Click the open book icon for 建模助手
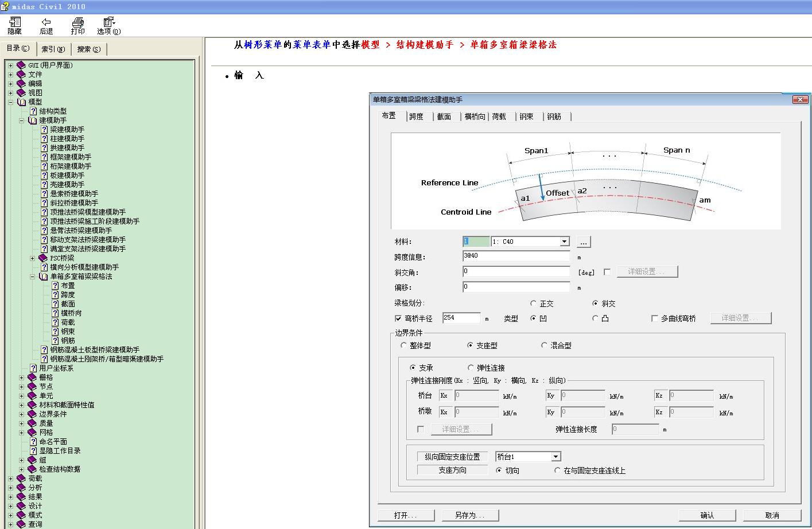This screenshot has height=529, width=812. 32,120
